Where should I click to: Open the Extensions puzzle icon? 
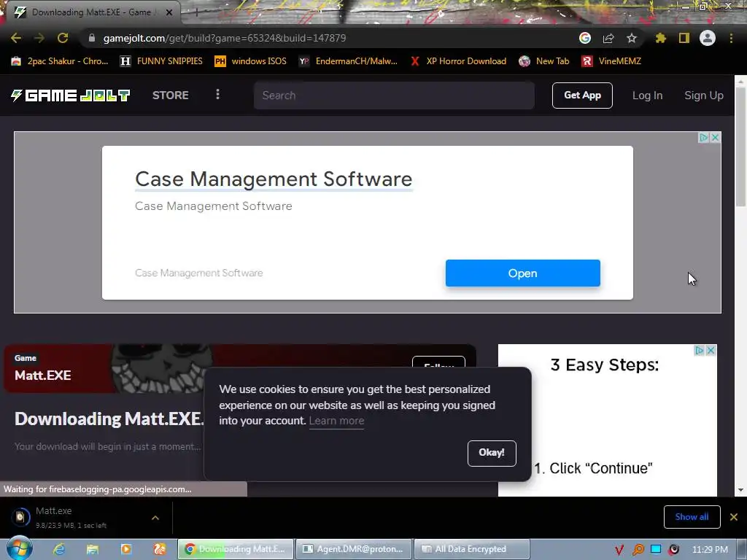(661, 38)
